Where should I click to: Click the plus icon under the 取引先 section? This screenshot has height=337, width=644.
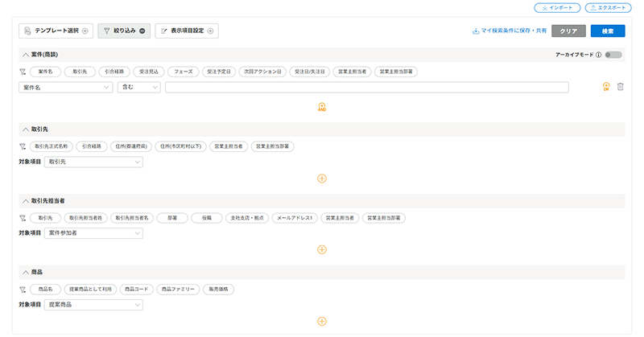pyautogui.click(x=322, y=179)
